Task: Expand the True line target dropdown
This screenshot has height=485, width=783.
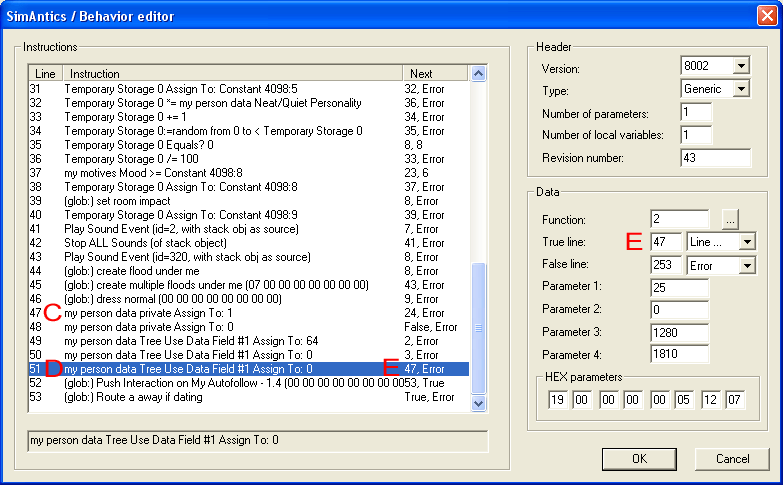Action: coord(747,242)
